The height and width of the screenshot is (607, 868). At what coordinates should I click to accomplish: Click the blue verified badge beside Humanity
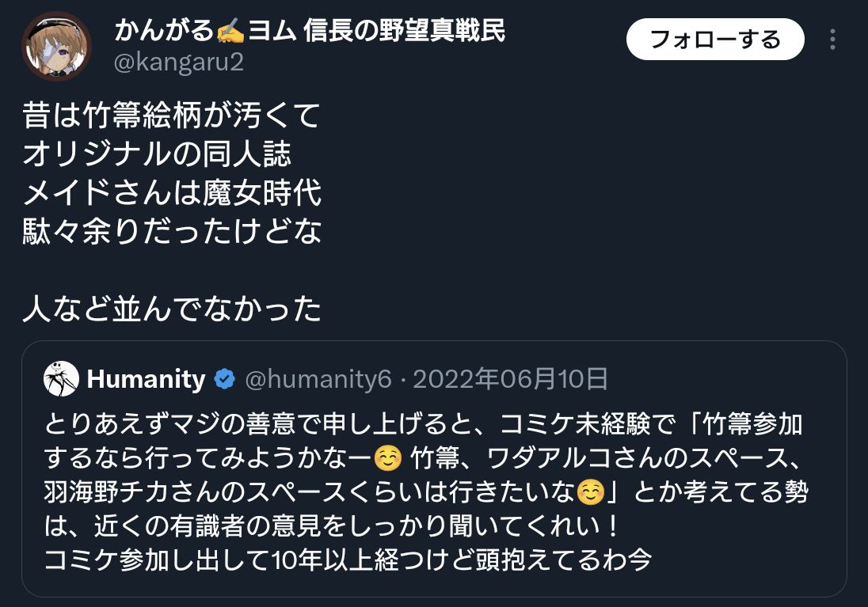click(x=225, y=380)
